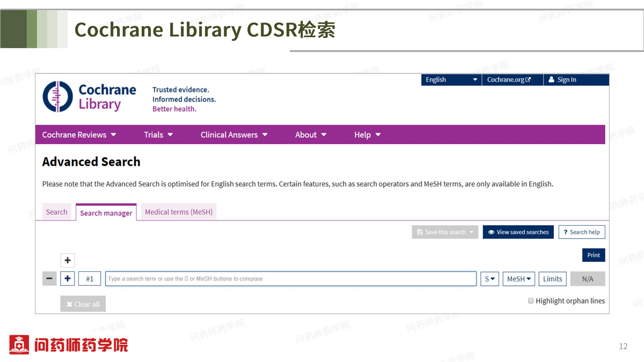The height and width of the screenshot is (362, 644).
Task: Click the 'Better health.' tagline
Action: click(174, 109)
